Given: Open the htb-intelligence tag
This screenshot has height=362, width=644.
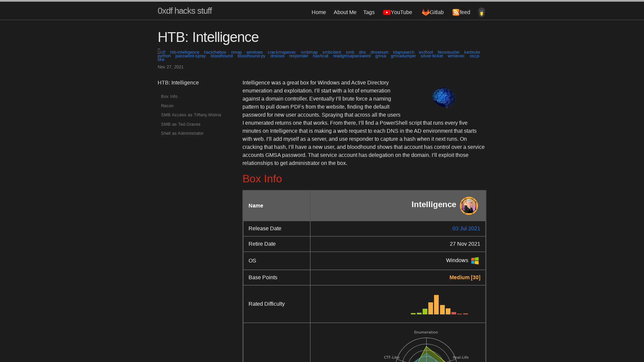Looking at the screenshot, I should tap(184, 52).
